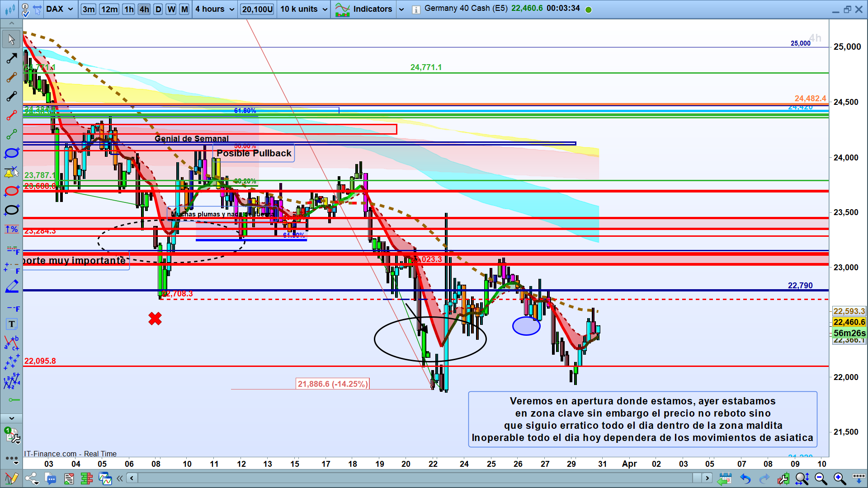Select the text annotation tool
This screenshot has width=868, height=488.
pos(12,324)
